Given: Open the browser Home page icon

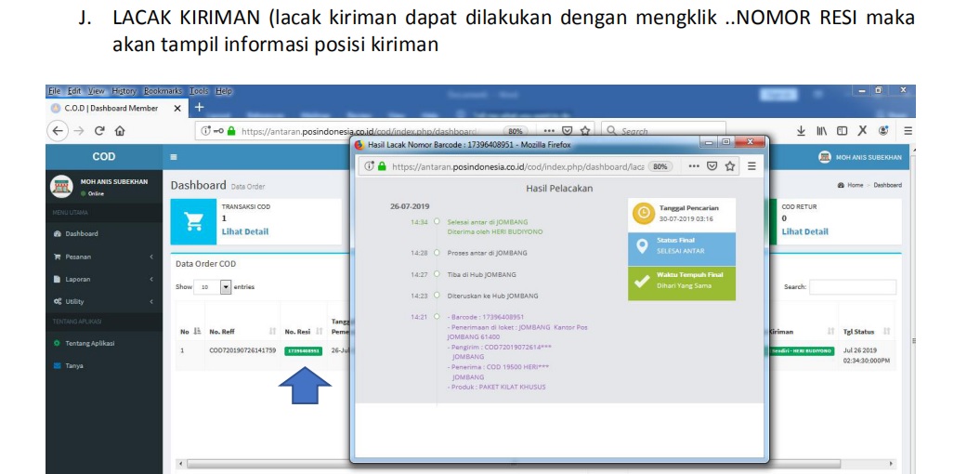Looking at the screenshot, I should [120, 131].
